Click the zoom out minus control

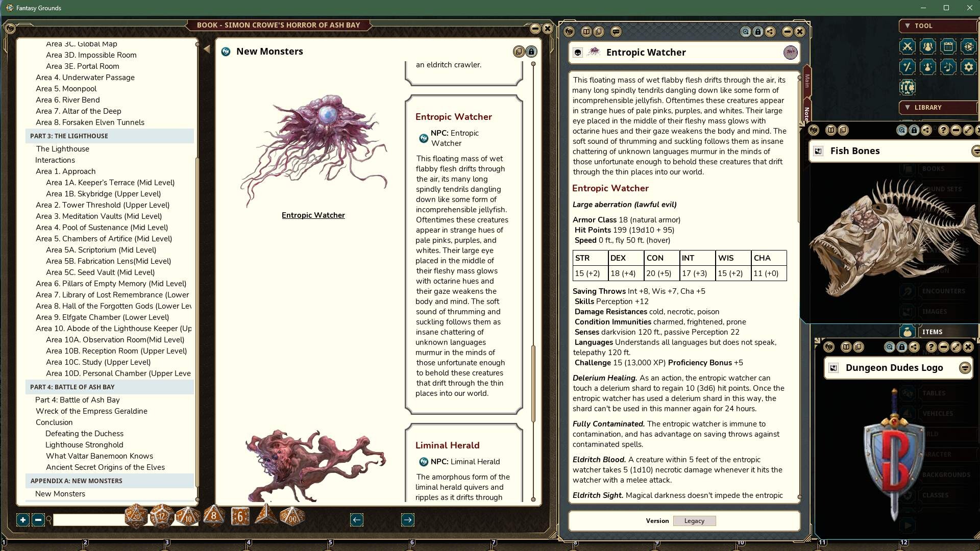pos(38,520)
